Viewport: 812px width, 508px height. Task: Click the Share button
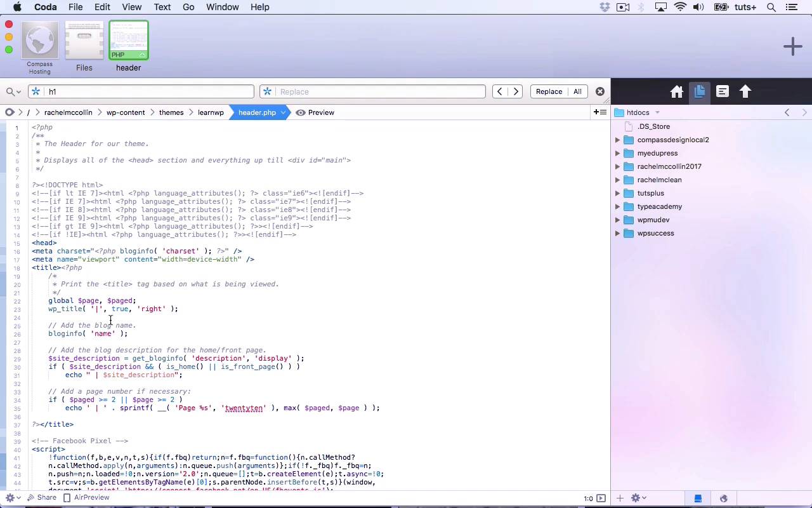[x=41, y=498]
